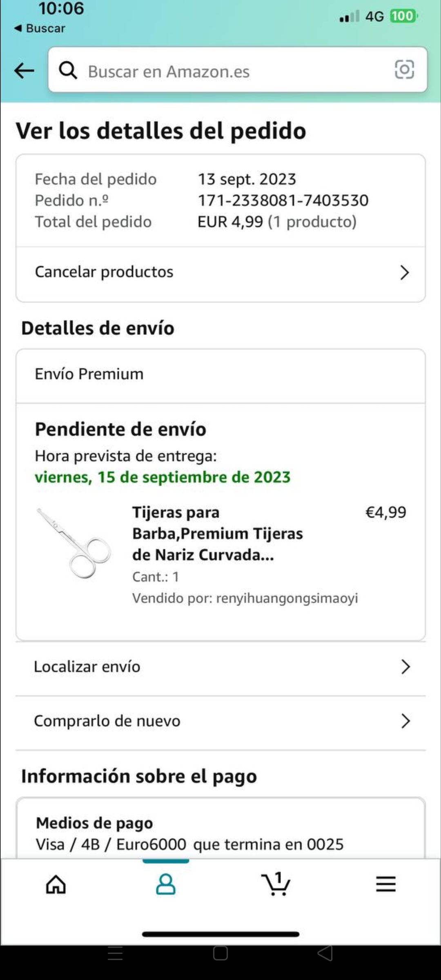Tap the scissors product thumbnail
This screenshot has width=441, height=980.
(x=73, y=543)
